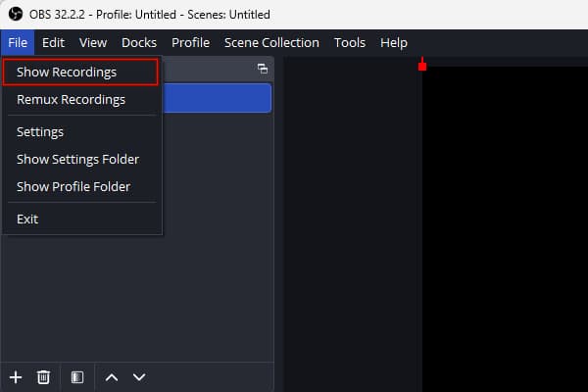The width and height of the screenshot is (588, 392).
Task: Choose Show Recordings from File menu
Action: coord(80,72)
